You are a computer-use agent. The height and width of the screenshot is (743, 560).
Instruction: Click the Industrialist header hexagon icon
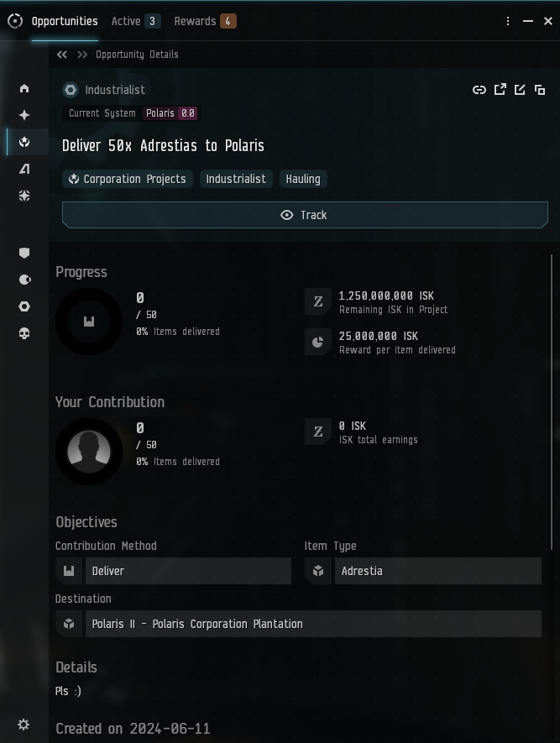click(x=71, y=90)
